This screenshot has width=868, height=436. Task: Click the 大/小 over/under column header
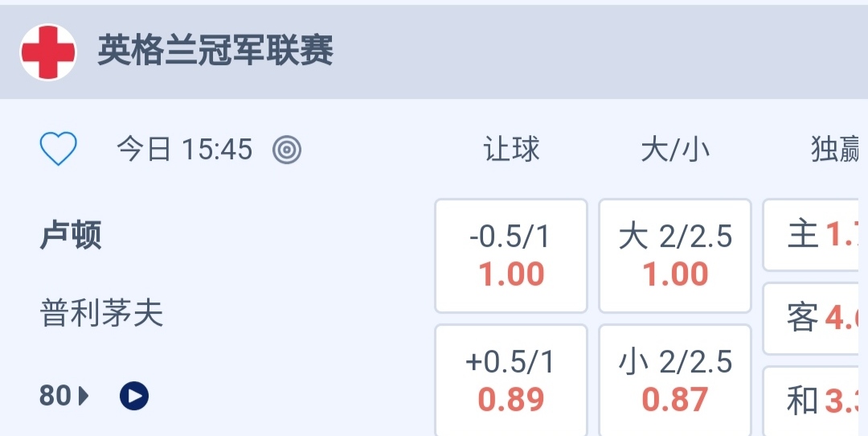pyautogui.click(x=675, y=150)
